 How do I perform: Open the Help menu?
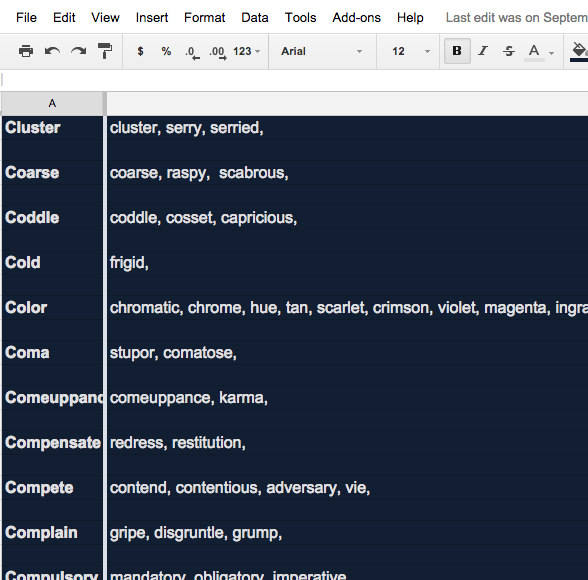[x=410, y=18]
